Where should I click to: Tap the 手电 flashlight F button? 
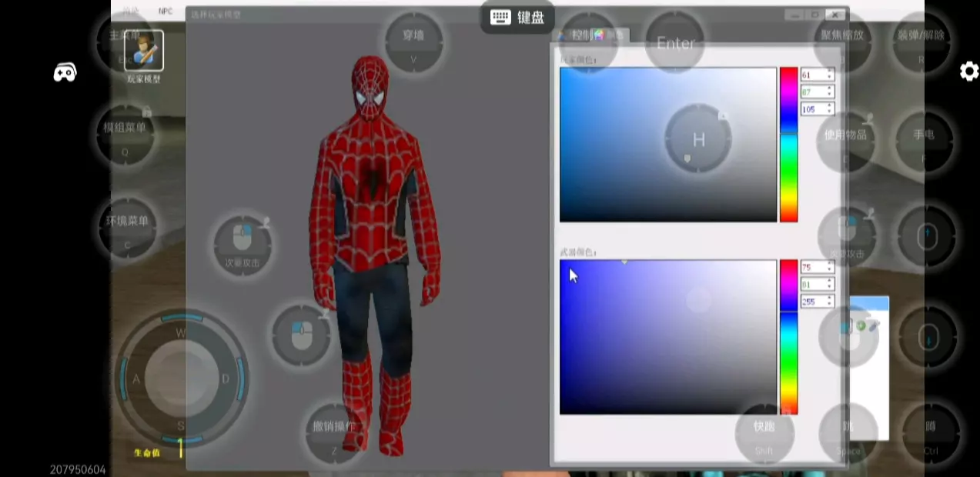924,142
